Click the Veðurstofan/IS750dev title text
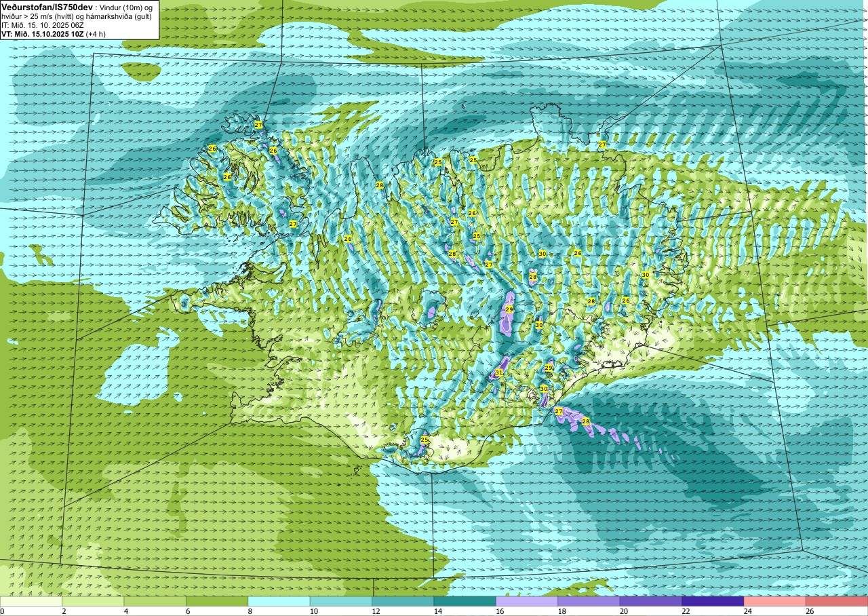 (x=47, y=7)
